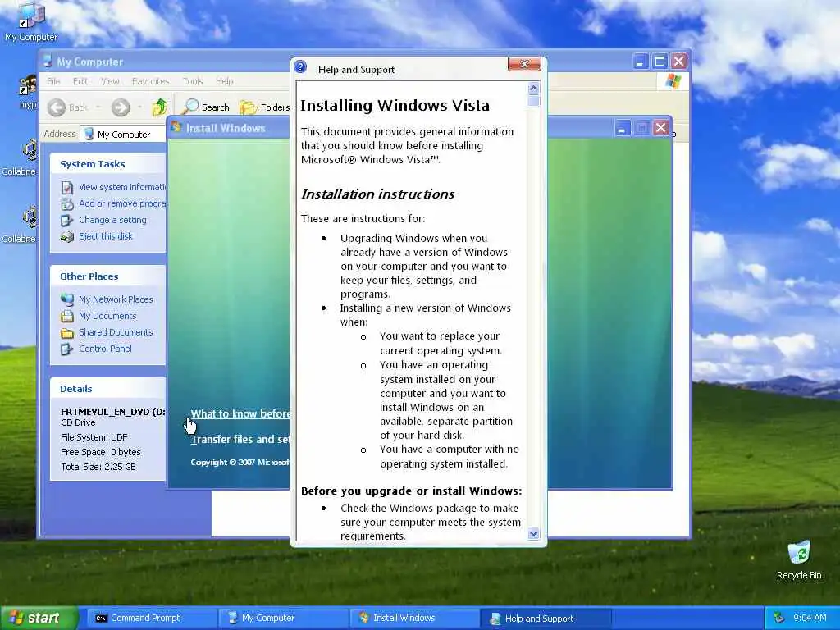Click View system information icon
840x630 pixels.
click(x=67, y=188)
